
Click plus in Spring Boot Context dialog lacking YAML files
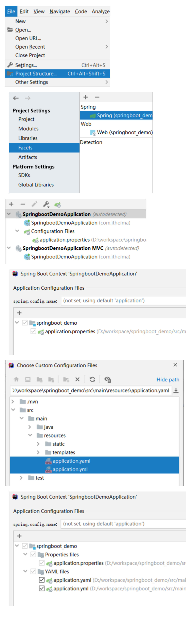click(19, 313)
